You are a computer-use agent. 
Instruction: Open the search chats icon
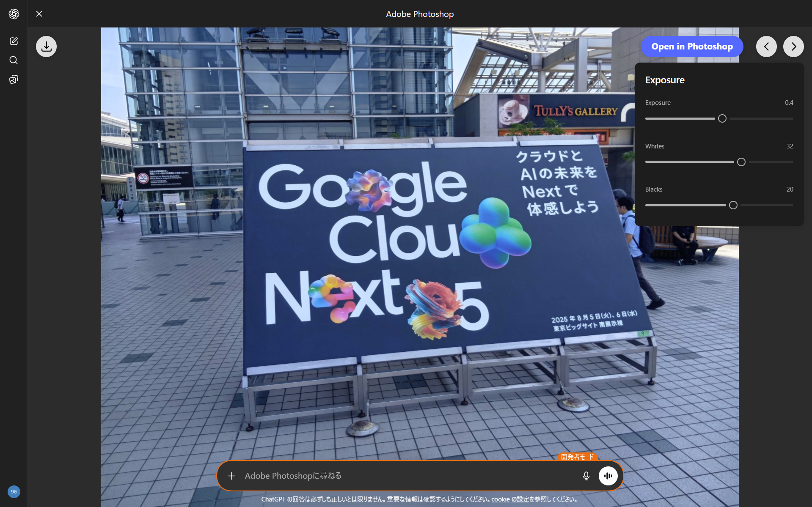[14, 60]
